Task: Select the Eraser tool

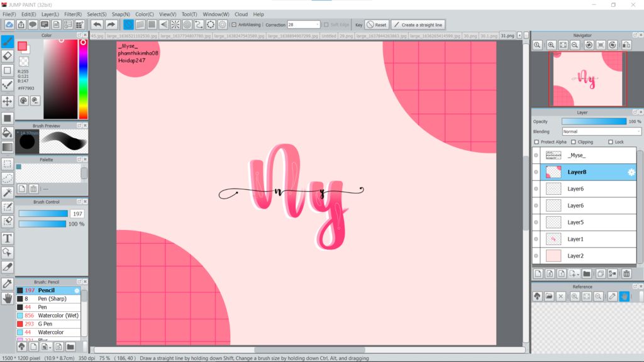Action: 8,56
